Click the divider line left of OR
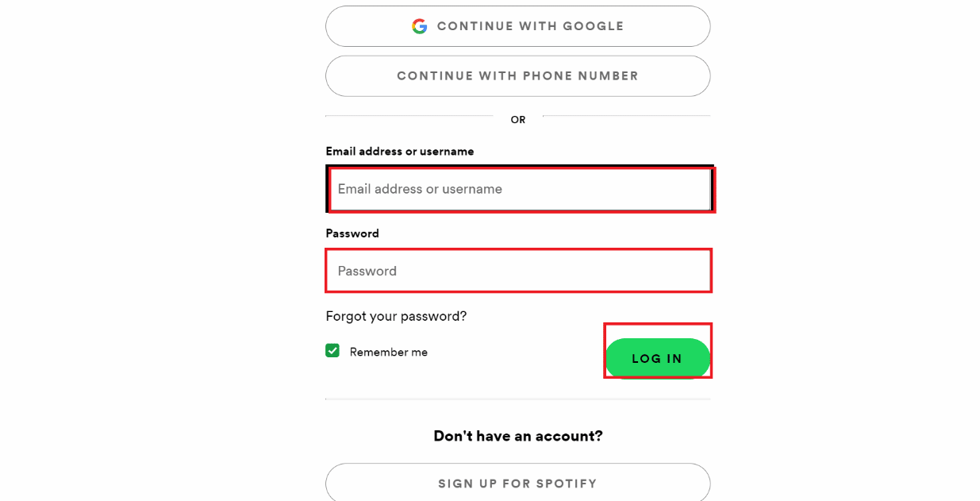 [409, 116]
